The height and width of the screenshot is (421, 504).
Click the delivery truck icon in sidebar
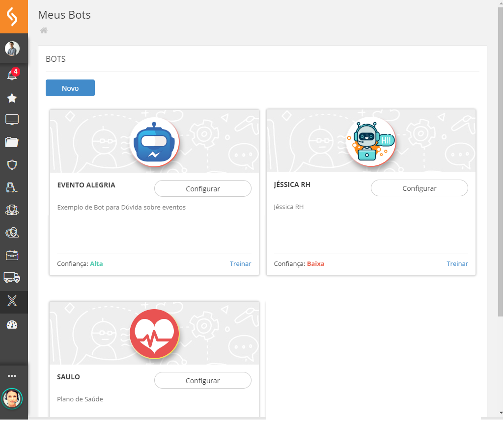(x=12, y=278)
